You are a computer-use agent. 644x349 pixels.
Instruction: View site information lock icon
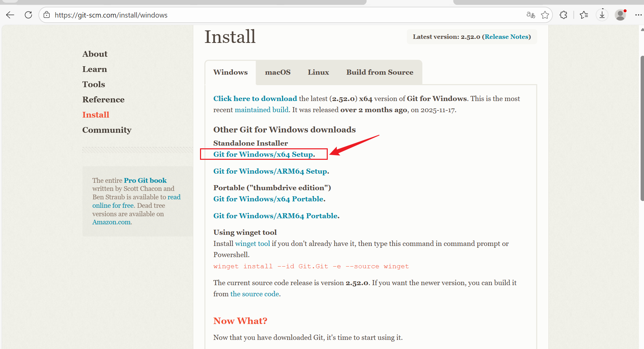pyautogui.click(x=47, y=15)
